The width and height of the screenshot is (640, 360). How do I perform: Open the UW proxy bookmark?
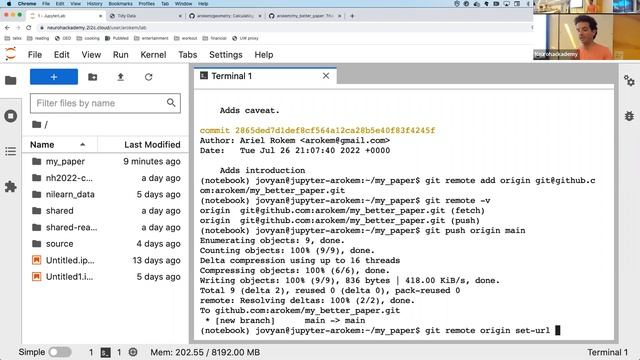pos(245,38)
